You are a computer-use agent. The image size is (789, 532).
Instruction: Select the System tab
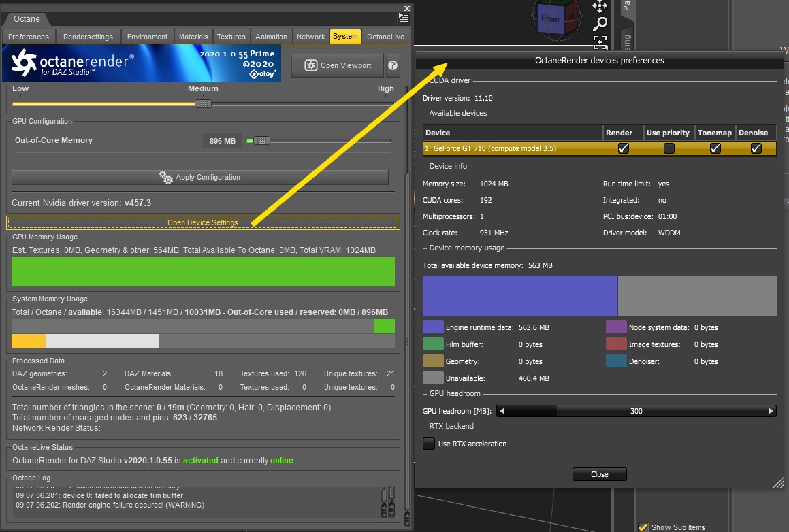tap(345, 36)
